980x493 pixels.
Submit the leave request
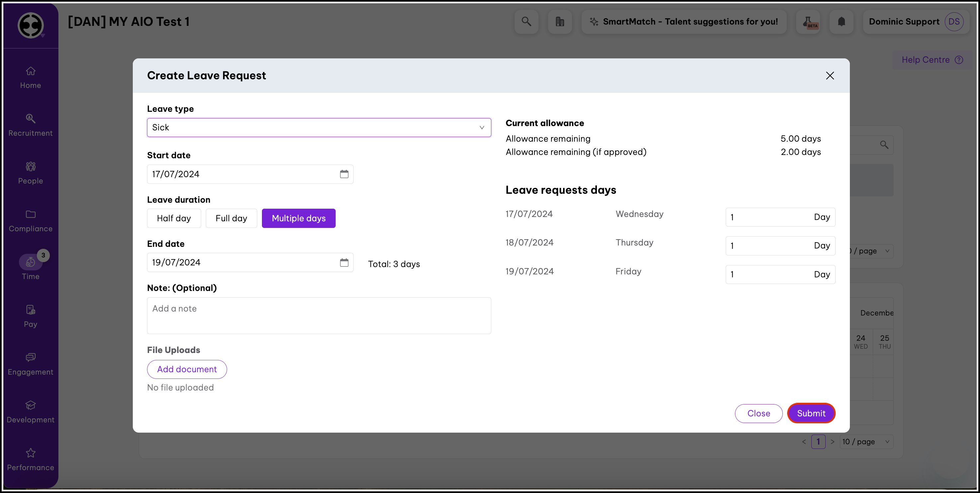pyautogui.click(x=811, y=413)
